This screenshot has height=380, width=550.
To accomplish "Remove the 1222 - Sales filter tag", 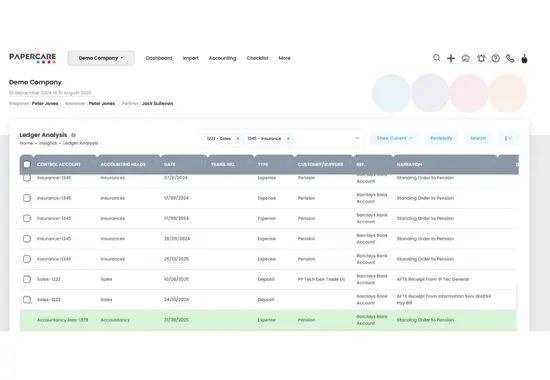I will [238, 139].
